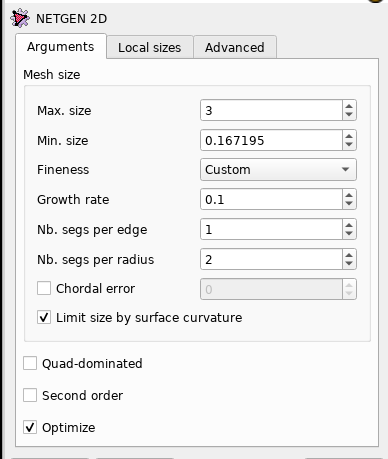Increase Growth rate with up arrow

pyautogui.click(x=349, y=195)
